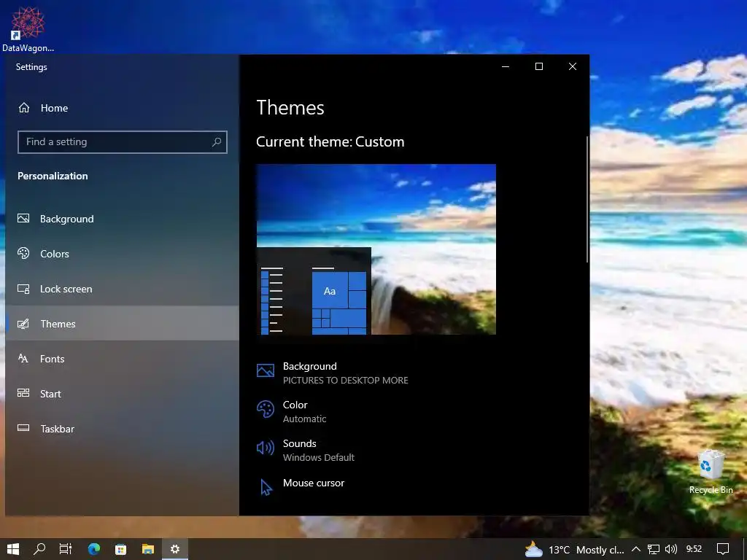
Task: Click the Taskbar icon in sidebar
Action: pyautogui.click(x=23, y=428)
